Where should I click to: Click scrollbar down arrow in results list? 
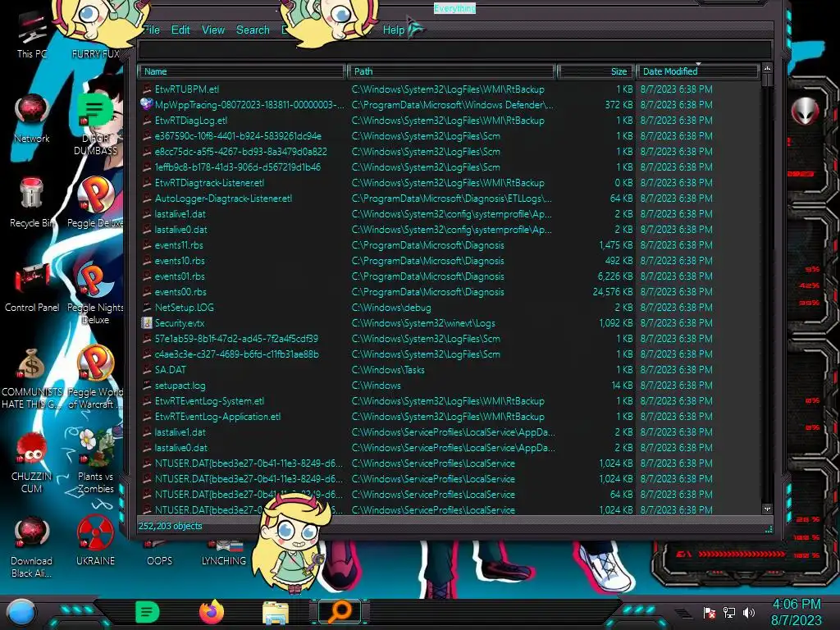pos(767,509)
